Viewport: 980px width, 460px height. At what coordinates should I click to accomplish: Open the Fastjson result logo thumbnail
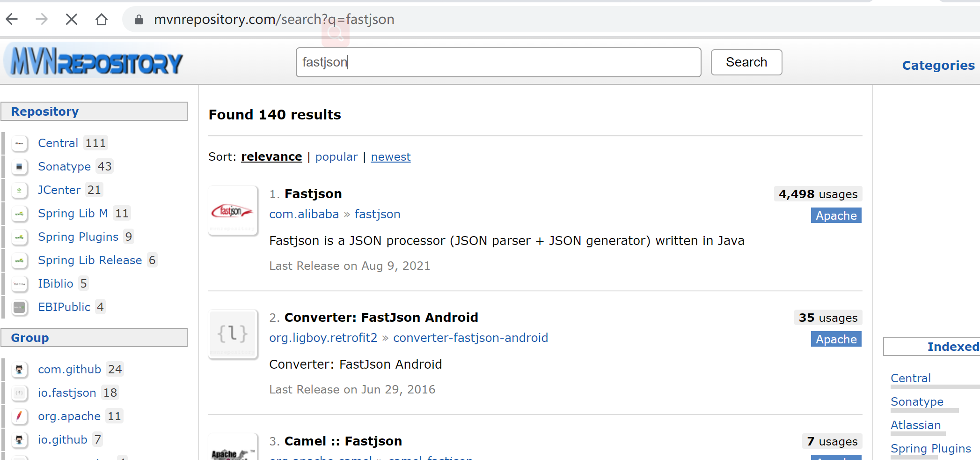[233, 211]
